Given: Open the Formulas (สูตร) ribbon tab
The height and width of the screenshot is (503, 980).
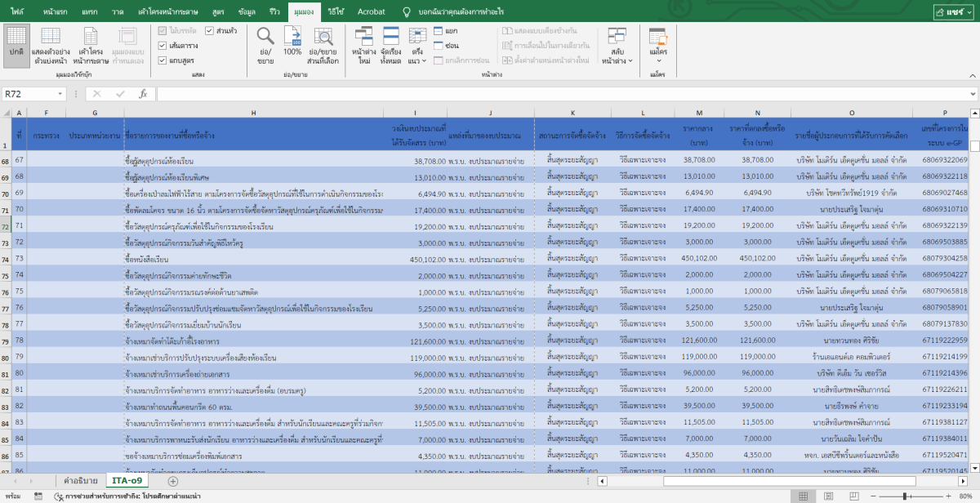Looking at the screenshot, I should click(x=218, y=11).
